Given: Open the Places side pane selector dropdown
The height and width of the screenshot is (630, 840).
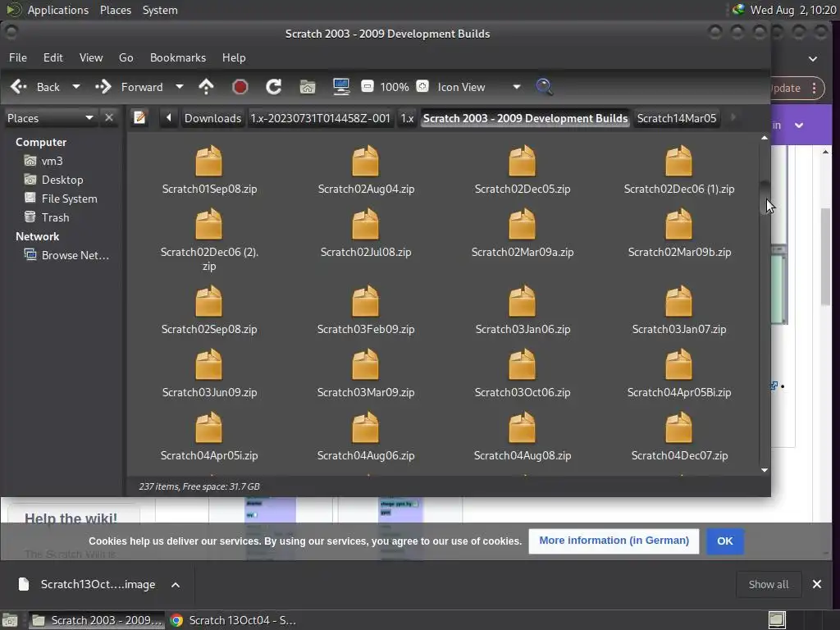Looking at the screenshot, I should tap(89, 118).
